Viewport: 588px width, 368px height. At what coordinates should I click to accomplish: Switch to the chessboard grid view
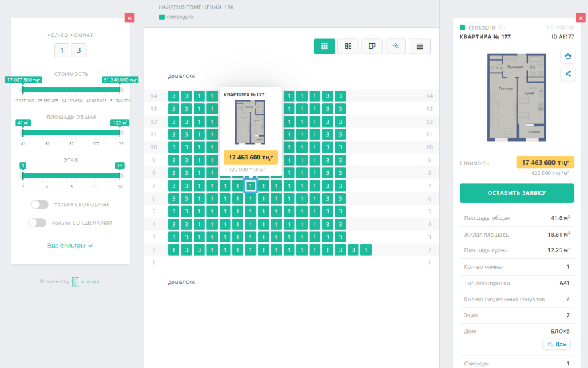click(324, 46)
